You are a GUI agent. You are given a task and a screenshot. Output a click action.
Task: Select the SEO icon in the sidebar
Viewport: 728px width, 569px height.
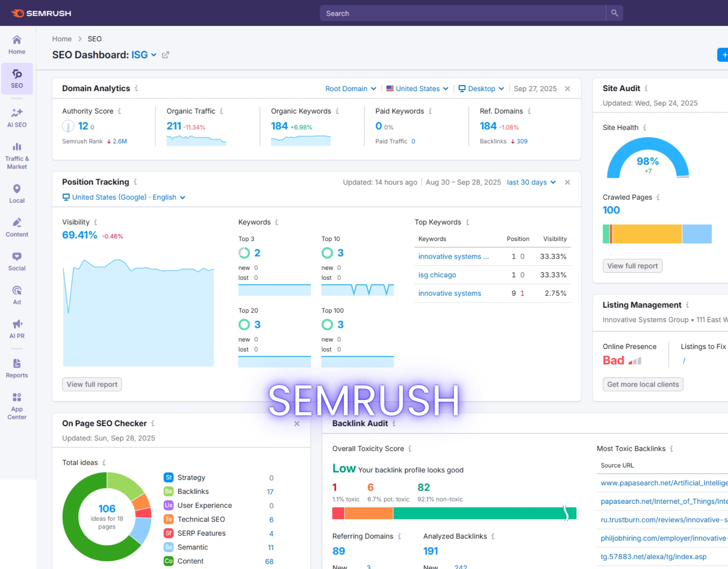[x=17, y=78]
